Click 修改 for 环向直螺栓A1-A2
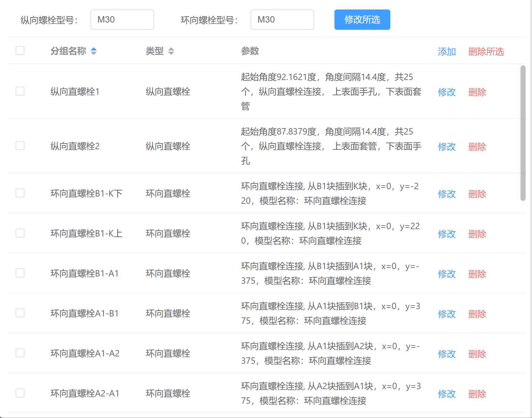The width and height of the screenshot is (532, 418). pos(447,354)
